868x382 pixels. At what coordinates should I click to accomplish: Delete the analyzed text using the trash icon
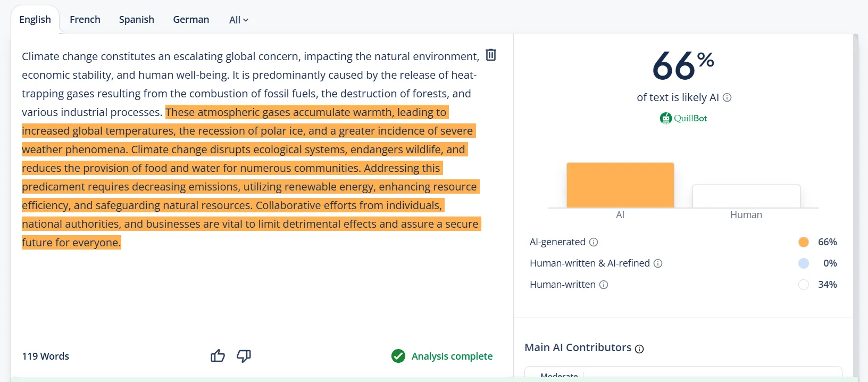click(490, 55)
